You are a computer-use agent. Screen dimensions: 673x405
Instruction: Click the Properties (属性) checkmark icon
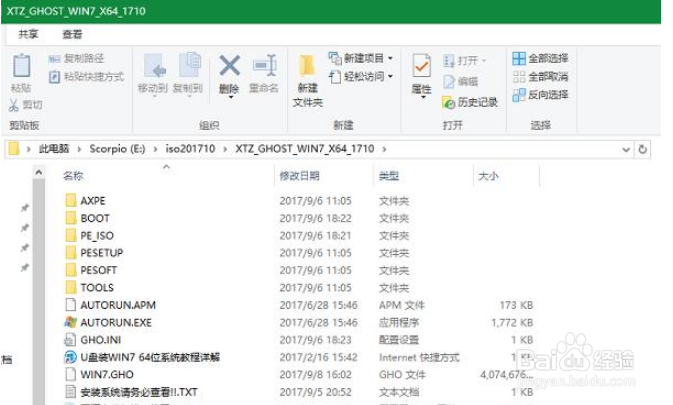click(421, 66)
